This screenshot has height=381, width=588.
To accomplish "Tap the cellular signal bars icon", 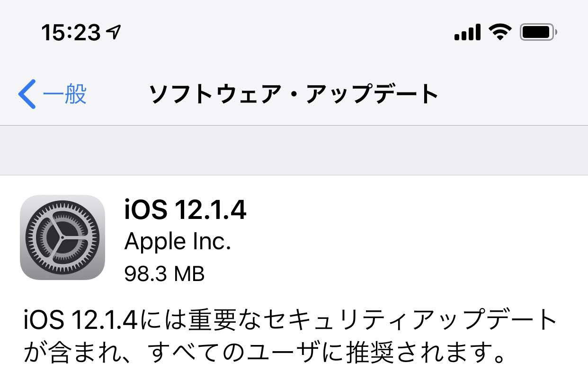I will [x=467, y=33].
